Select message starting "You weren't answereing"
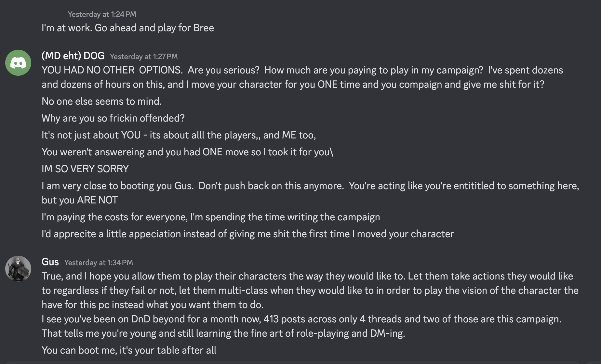Viewport: 601px width, 364px height. [x=188, y=152]
